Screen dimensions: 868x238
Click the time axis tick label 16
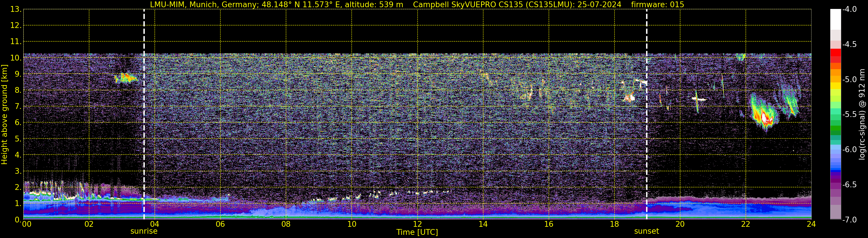coord(548,224)
